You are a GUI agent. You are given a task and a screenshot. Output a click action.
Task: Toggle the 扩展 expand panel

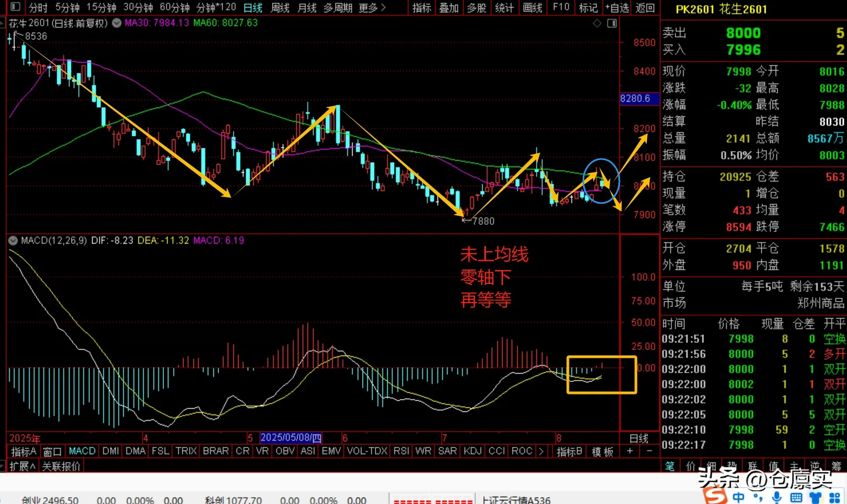22,466
